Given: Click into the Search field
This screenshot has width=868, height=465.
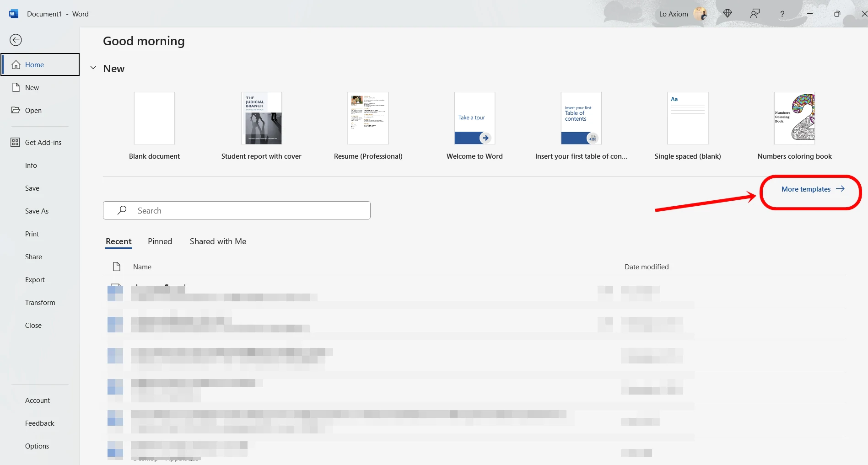Looking at the screenshot, I should [x=237, y=210].
